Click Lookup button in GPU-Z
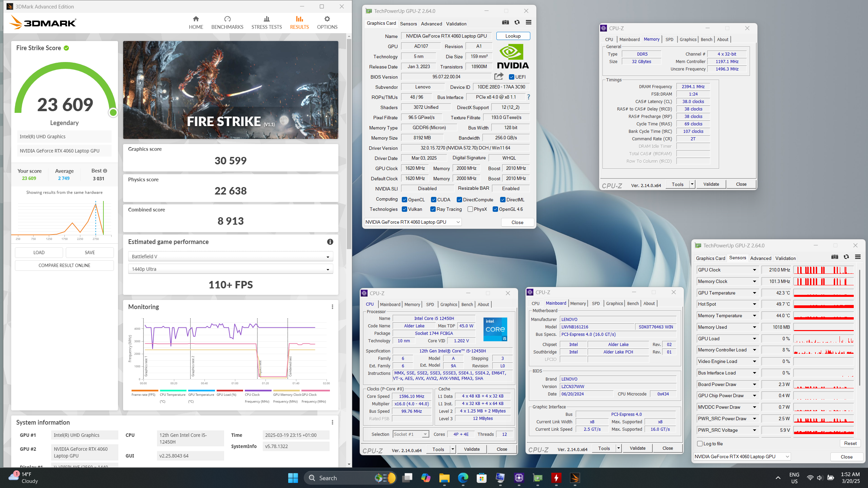868x488 pixels. click(513, 36)
